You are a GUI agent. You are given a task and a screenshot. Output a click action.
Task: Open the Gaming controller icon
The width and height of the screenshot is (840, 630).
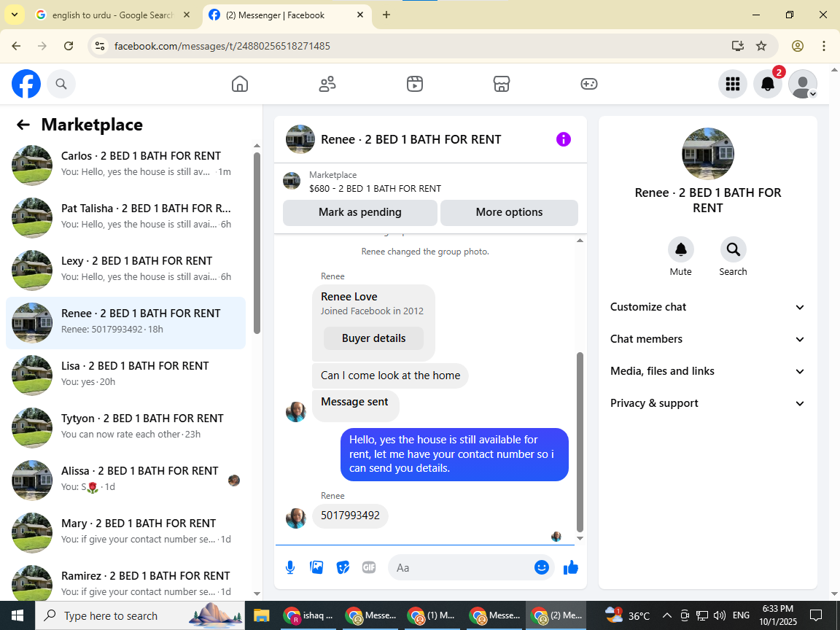pos(588,84)
